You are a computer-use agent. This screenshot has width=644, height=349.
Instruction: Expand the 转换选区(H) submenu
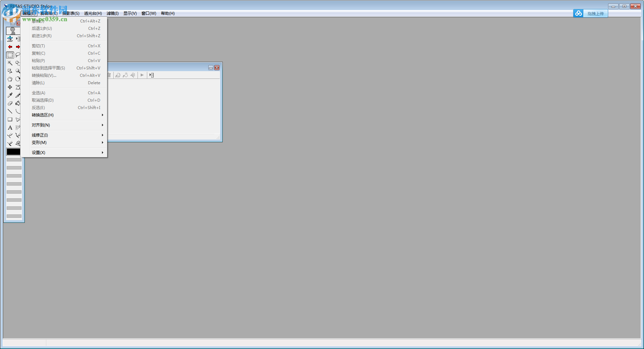pos(64,115)
